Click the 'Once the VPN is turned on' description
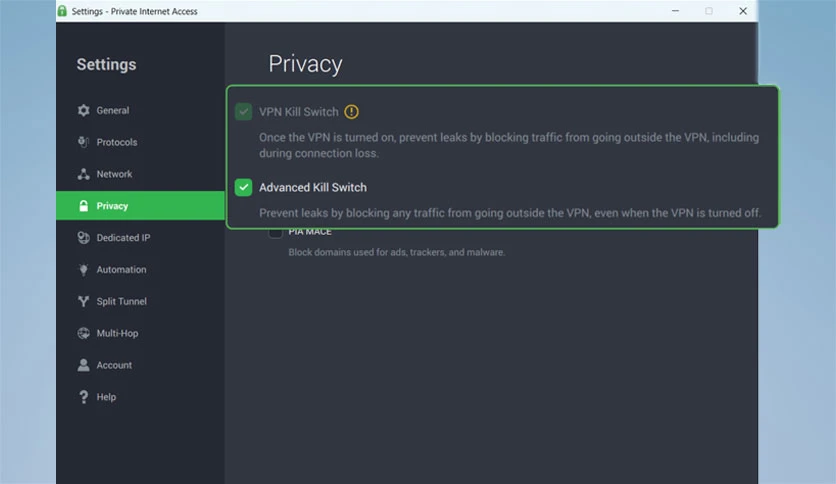This screenshot has width=836, height=484. pyautogui.click(x=509, y=145)
